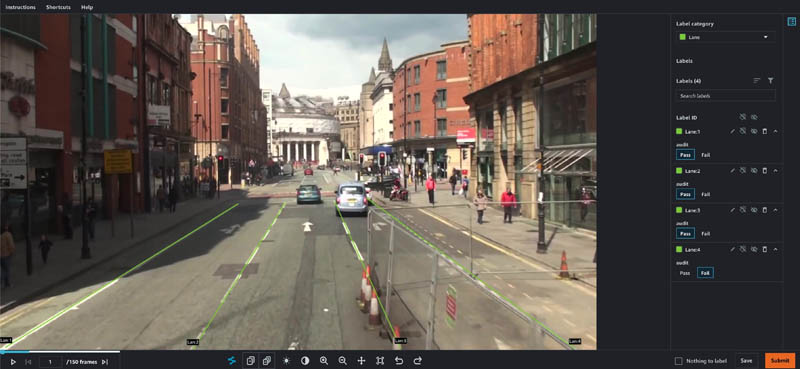
Task: Click the fit image to screen icon
Action: (x=380, y=361)
